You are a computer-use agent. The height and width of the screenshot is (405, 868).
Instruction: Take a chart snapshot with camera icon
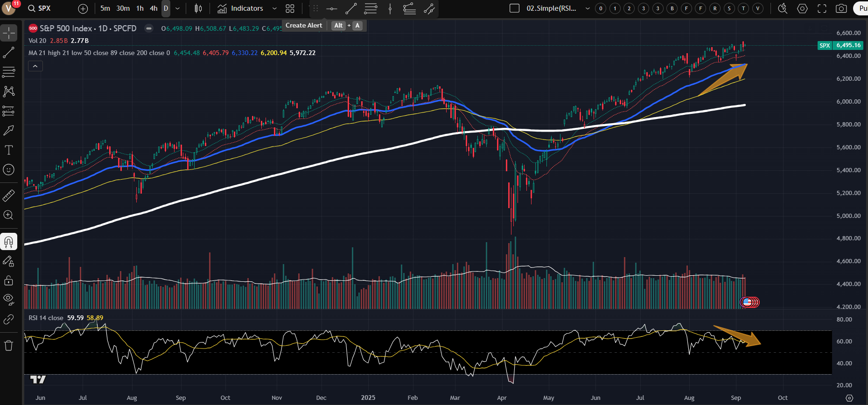[x=841, y=8]
